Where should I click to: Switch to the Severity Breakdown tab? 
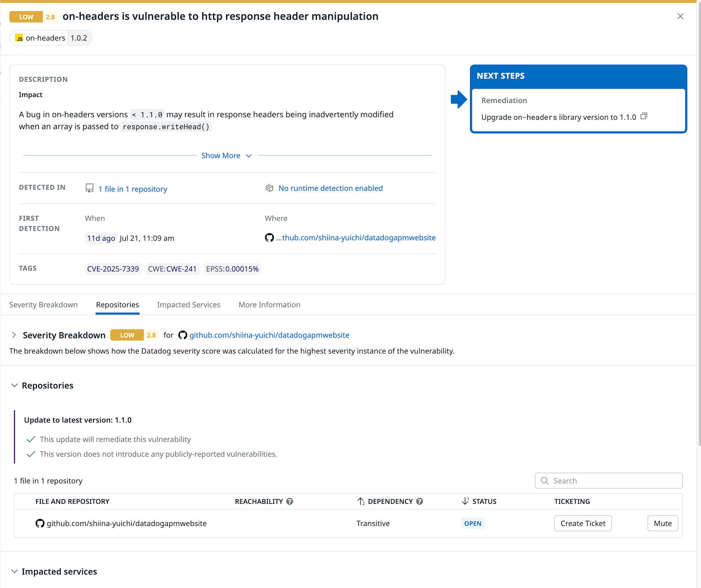(43, 305)
